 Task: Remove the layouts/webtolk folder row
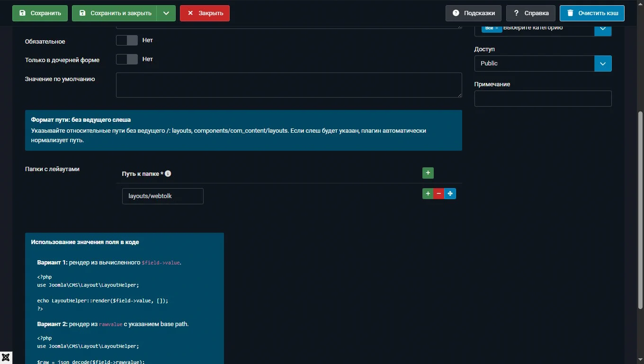coord(439,193)
